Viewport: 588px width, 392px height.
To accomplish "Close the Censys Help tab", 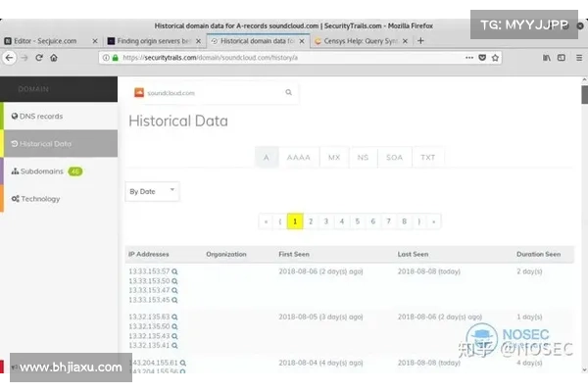I will (405, 41).
